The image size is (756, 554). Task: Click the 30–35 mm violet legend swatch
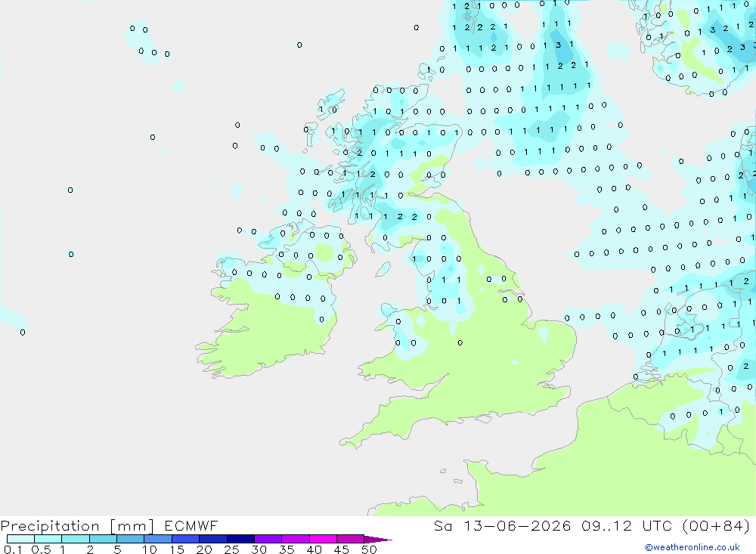tap(268, 539)
